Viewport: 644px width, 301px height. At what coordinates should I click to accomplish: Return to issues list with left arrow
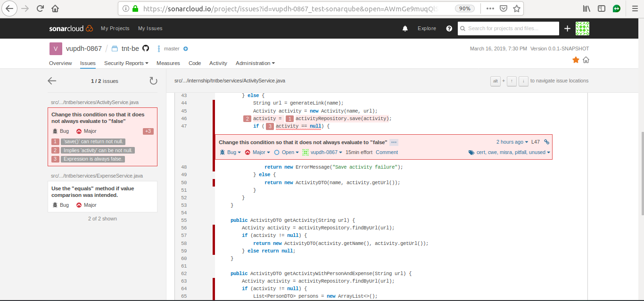coord(52,81)
